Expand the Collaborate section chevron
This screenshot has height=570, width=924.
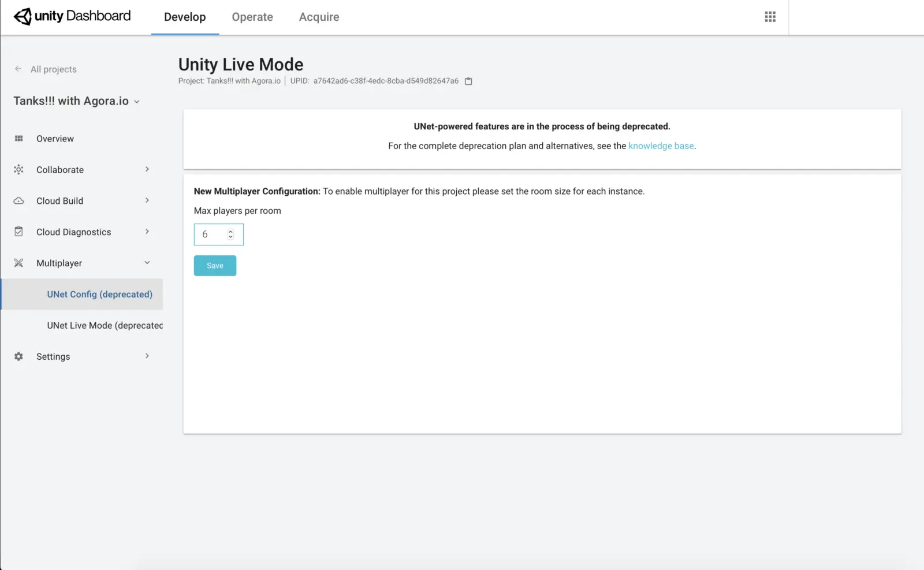pos(147,169)
